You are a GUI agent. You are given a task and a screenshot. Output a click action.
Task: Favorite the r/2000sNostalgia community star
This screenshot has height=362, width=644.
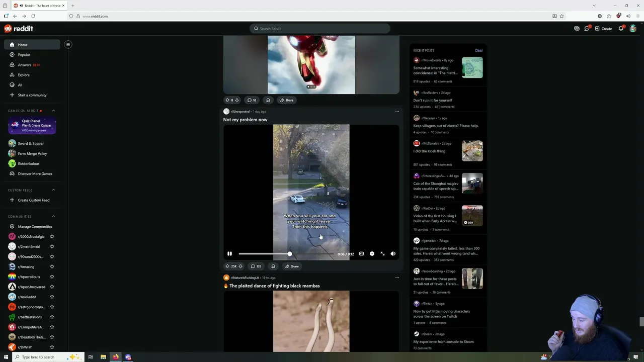point(52,236)
